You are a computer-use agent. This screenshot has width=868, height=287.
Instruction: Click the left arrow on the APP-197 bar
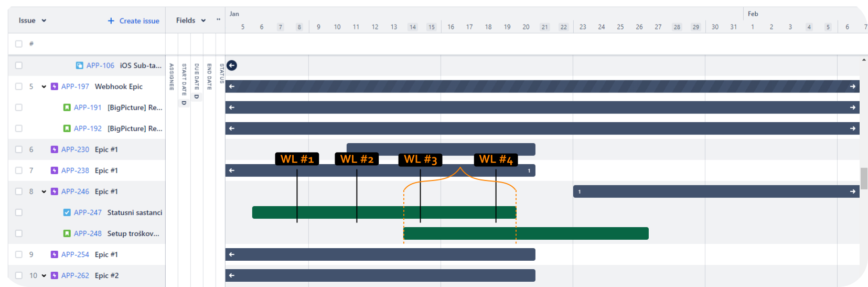(x=232, y=87)
